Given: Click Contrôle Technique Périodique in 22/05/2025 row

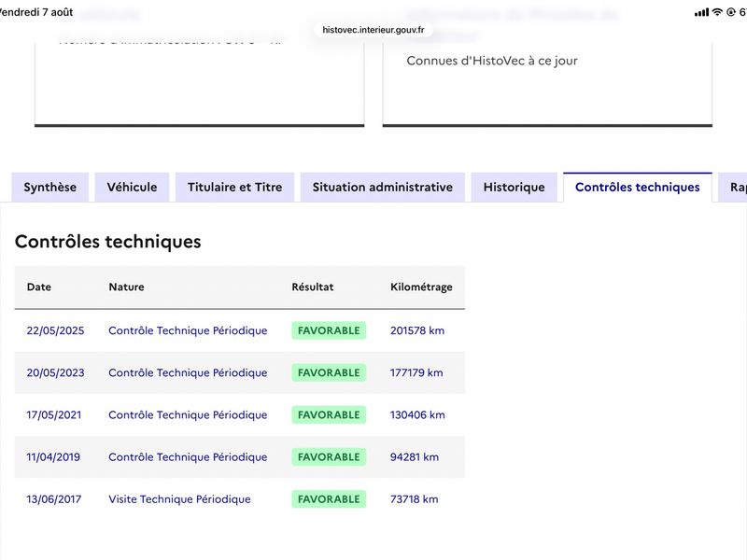Looking at the screenshot, I should pyautogui.click(x=188, y=330).
